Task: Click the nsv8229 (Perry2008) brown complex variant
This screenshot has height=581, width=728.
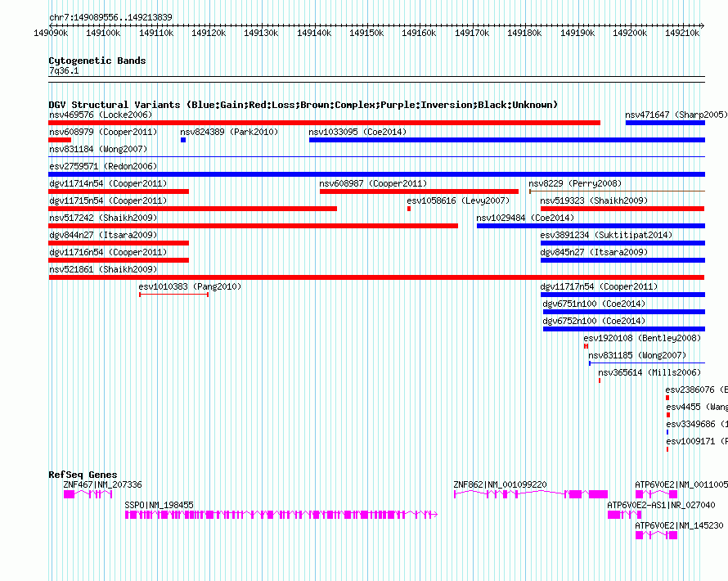Action: coord(617,191)
